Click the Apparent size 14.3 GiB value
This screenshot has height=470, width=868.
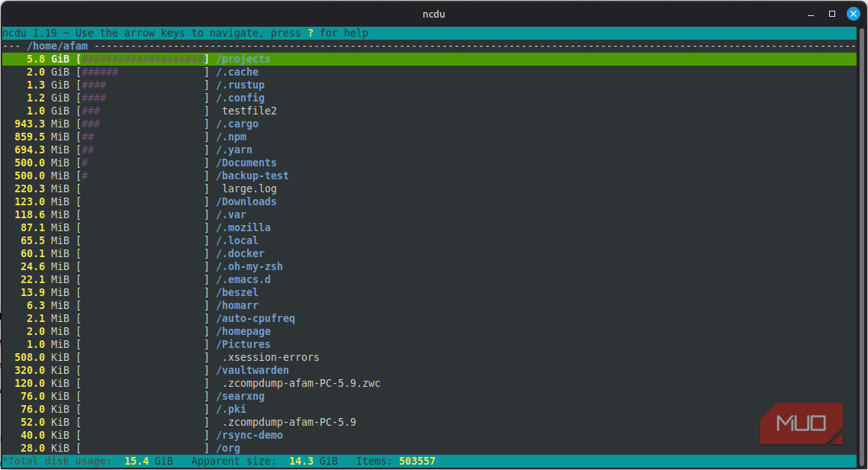click(313, 461)
